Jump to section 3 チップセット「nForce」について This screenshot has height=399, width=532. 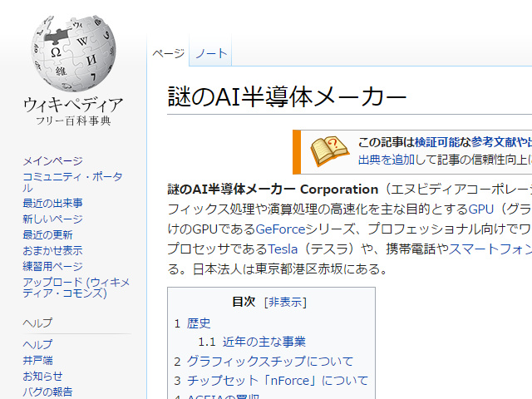pos(278,381)
